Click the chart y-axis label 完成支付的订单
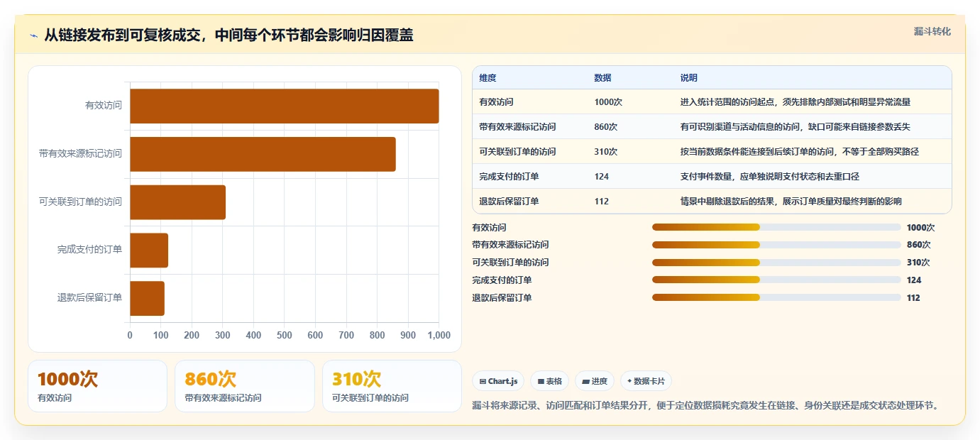Viewport: 980px width, 440px height. tap(90, 250)
